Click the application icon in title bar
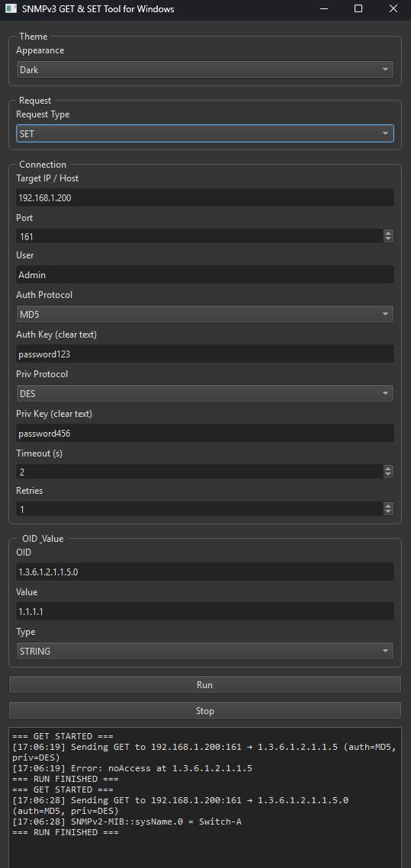This screenshot has width=411, height=868. tap(11, 9)
